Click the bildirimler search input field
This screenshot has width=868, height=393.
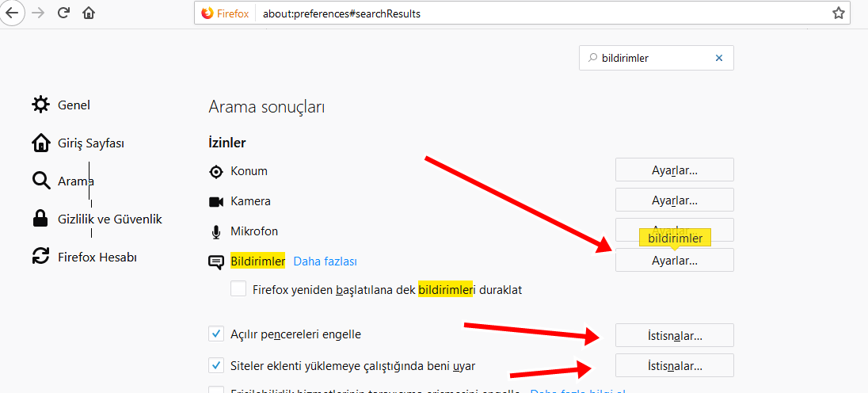click(656, 58)
